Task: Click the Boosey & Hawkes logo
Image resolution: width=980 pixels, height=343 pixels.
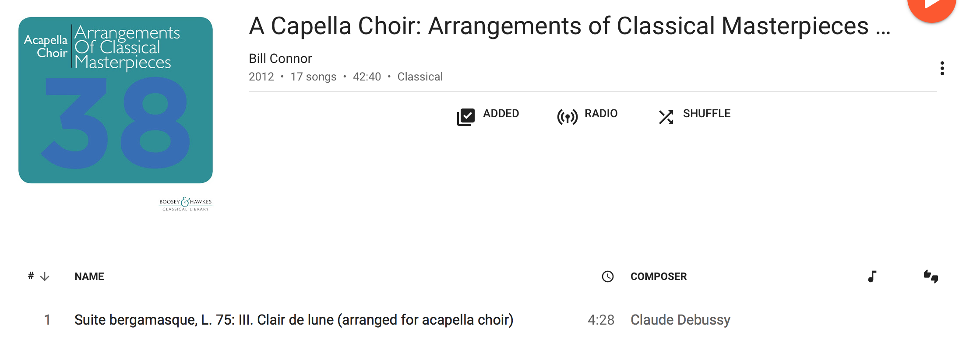Action: [x=186, y=204]
